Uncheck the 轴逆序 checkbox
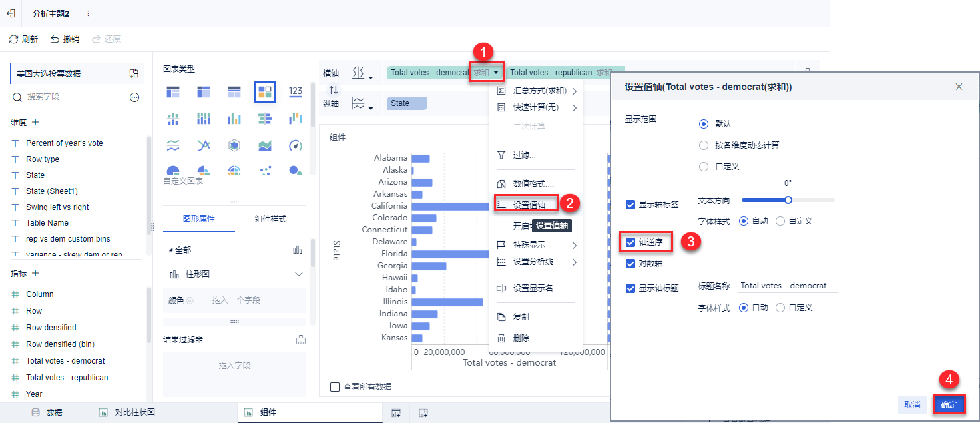 (x=630, y=243)
